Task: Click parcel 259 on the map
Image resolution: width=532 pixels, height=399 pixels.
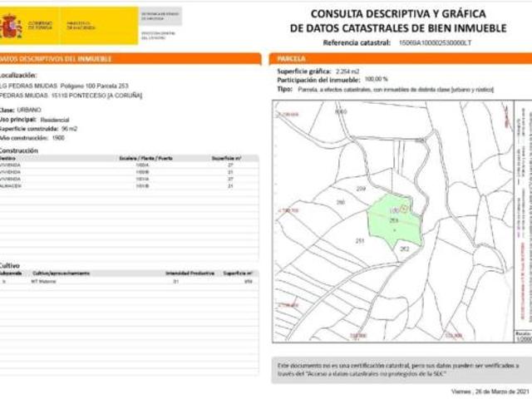Action: coord(361,189)
